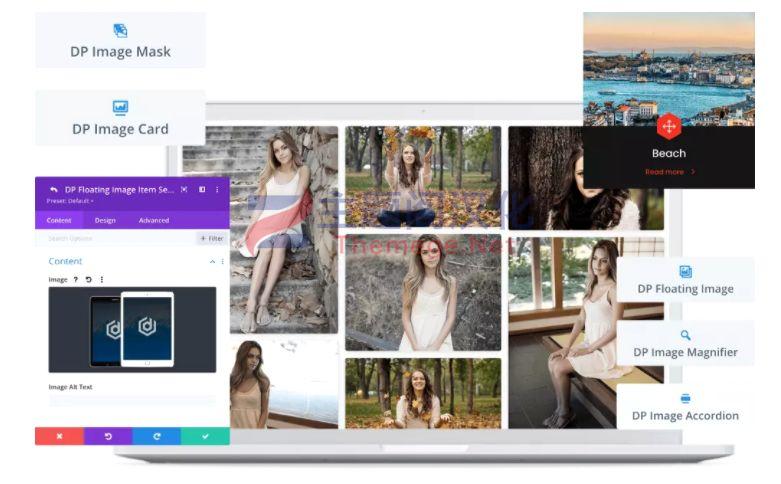Open the Preset: Default dropdown

pyautogui.click(x=70, y=201)
